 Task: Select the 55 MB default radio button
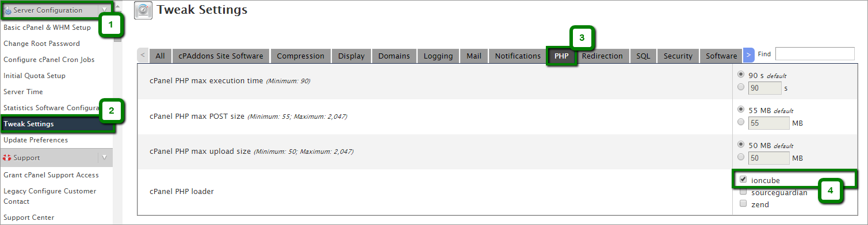[x=741, y=109]
